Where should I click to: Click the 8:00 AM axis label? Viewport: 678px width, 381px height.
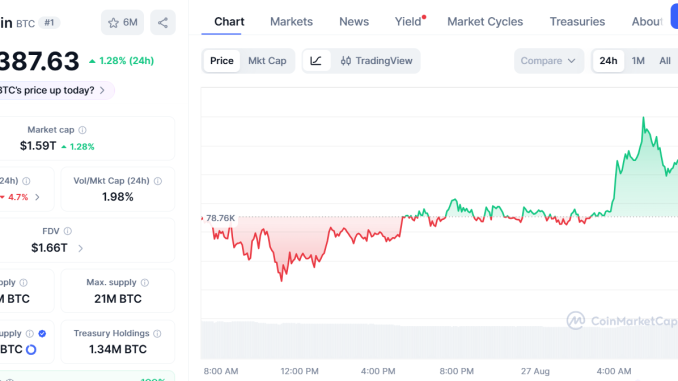[x=221, y=371]
